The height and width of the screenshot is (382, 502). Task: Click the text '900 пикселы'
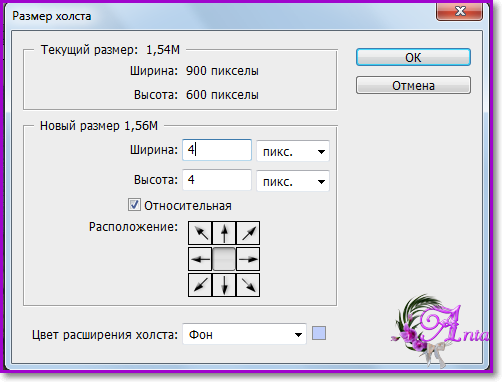tap(222, 71)
